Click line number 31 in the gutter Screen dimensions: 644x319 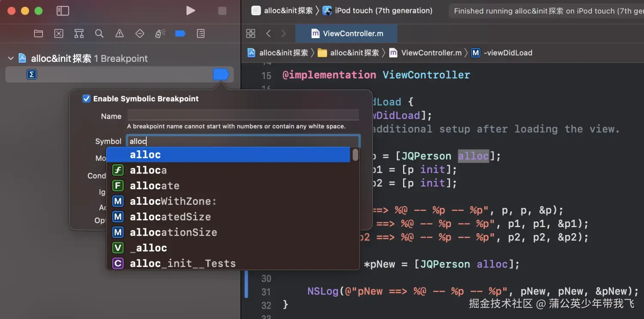pos(266,292)
